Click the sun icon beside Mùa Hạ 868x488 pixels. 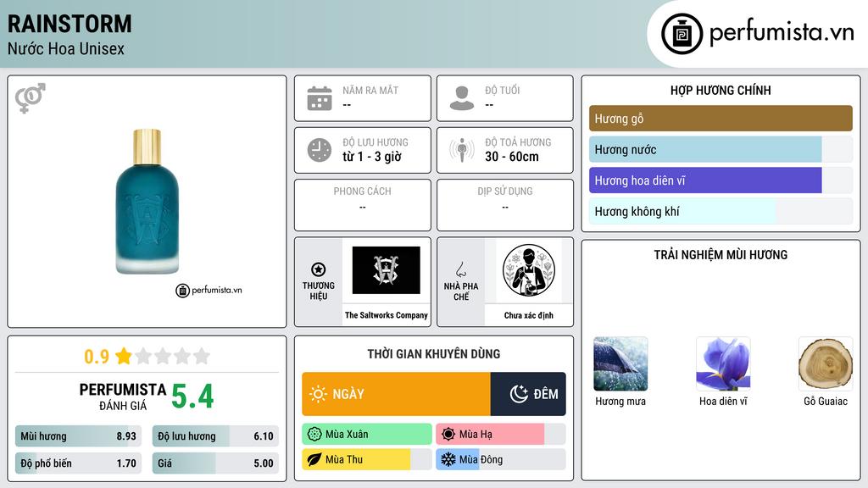pos(448,435)
